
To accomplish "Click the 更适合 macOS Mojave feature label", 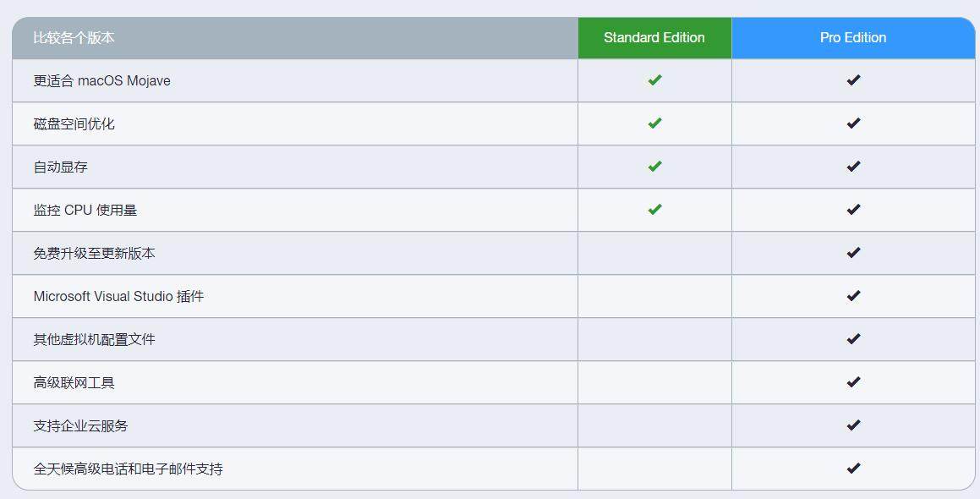I will [x=101, y=81].
